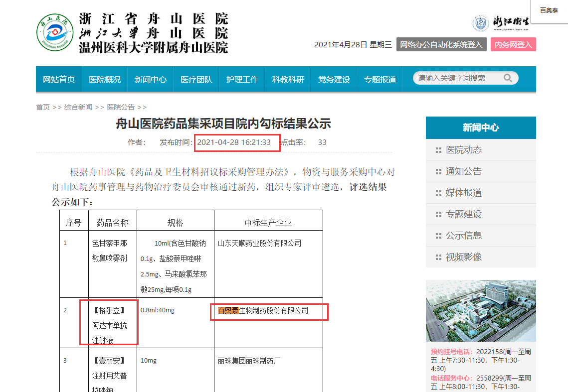568x392 pixels.
Task: Click the date 2021年4月28日 星期三
Action: (353, 44)
